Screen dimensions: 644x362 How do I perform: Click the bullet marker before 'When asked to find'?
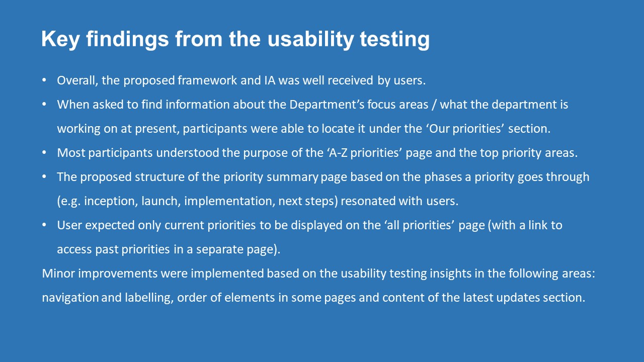point(44,105)
